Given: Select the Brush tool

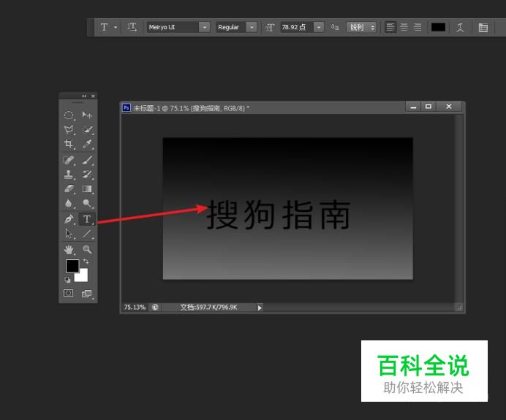Looking at the screenshot, I should pos(87,160).
